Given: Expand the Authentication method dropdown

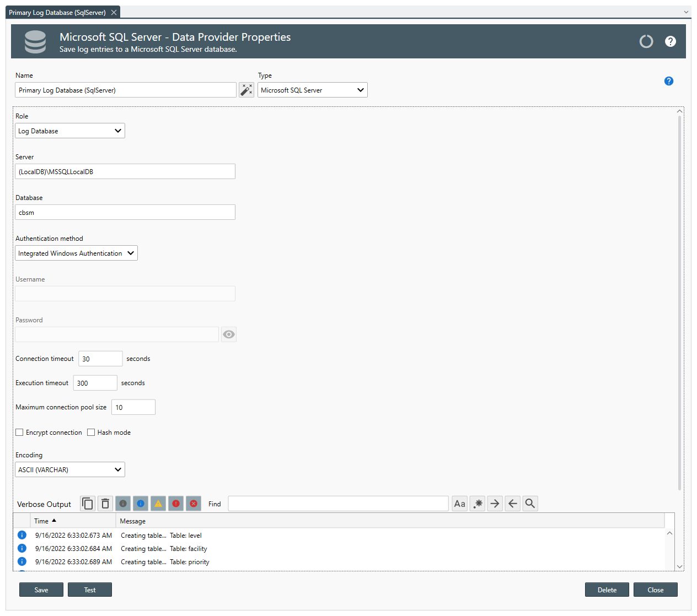Looking at the screenshot, I should (76, 253).
